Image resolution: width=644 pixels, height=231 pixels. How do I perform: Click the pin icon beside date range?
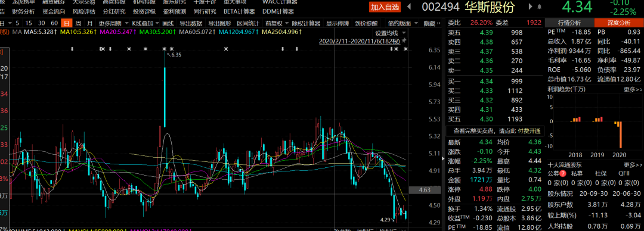(x=404, y=41)
